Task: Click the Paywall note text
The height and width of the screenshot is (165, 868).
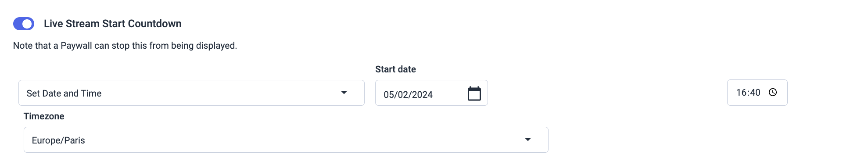Action: tap(125, 46)
